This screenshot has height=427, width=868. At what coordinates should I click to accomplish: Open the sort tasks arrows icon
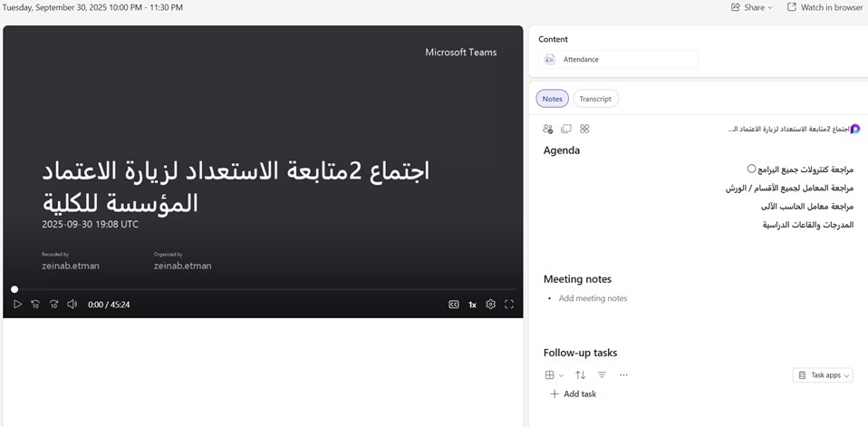(x=580, y=375)
